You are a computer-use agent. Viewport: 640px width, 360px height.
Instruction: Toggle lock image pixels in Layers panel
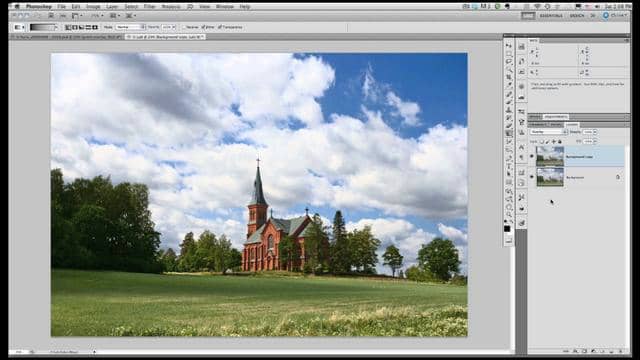point(548,142)
